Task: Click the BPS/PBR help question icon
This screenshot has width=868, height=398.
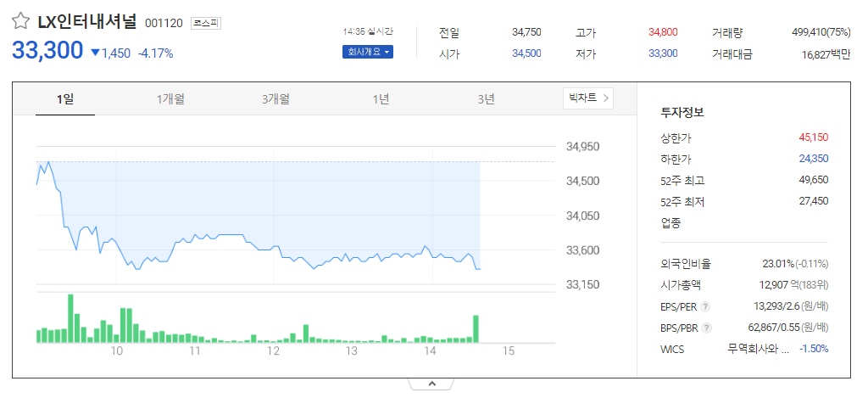Action: click(x=706, y=328)
